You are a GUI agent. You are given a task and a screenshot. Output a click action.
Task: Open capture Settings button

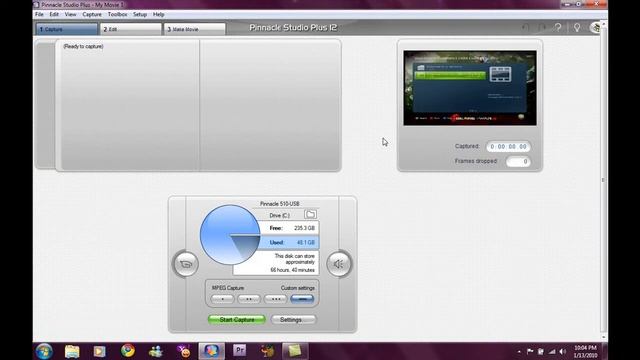point(293,320)
